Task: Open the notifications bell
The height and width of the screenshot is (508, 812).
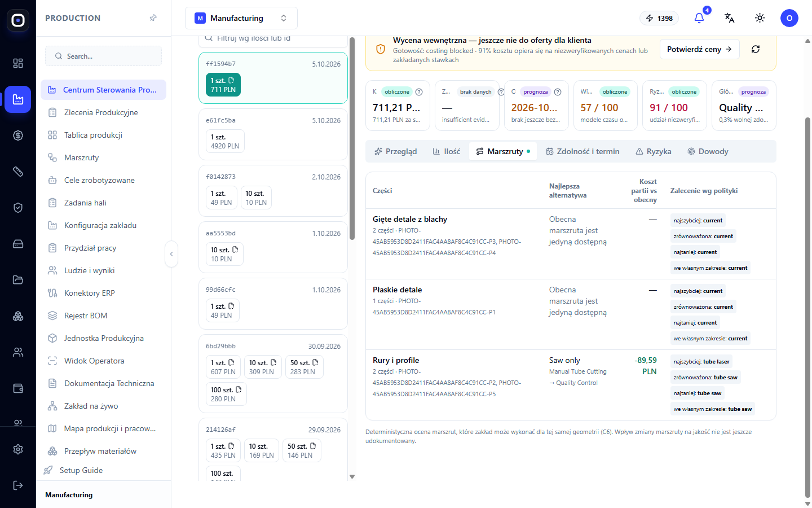Action: click(x=699, y=18)
